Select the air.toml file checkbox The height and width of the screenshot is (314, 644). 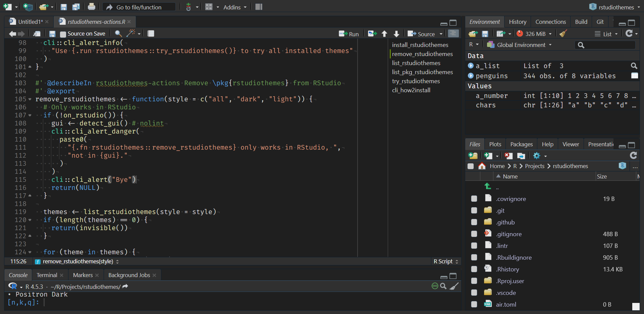pos(474,305)
